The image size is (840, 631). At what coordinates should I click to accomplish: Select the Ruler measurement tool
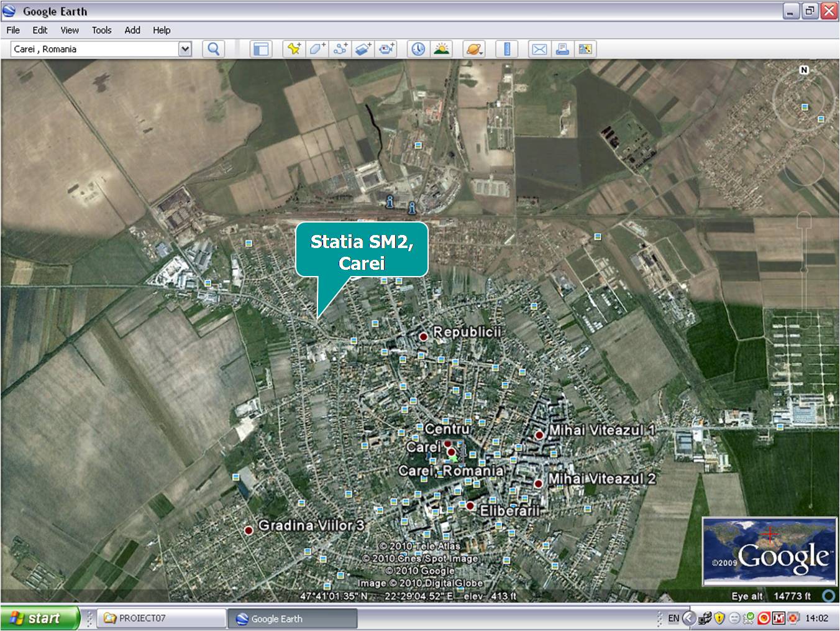507,49
